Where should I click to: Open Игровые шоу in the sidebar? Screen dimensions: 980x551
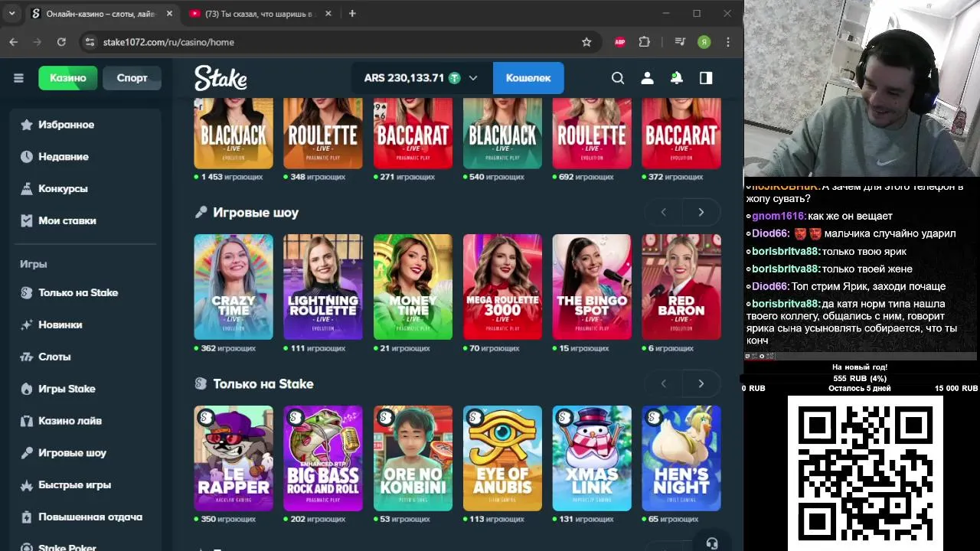[x=86, y=453]
